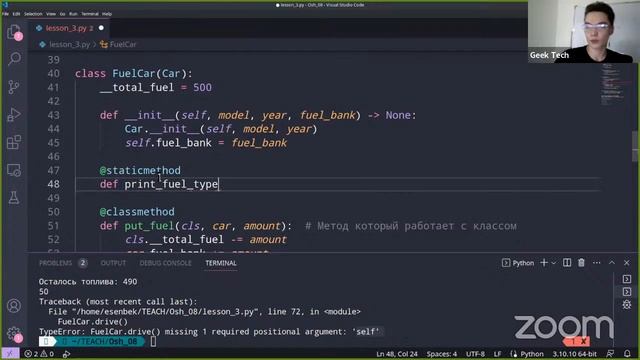Viewport: 640px width, 360px height.
Task: Click the @staticmethod decorator text
Action: tap(140, 170)
